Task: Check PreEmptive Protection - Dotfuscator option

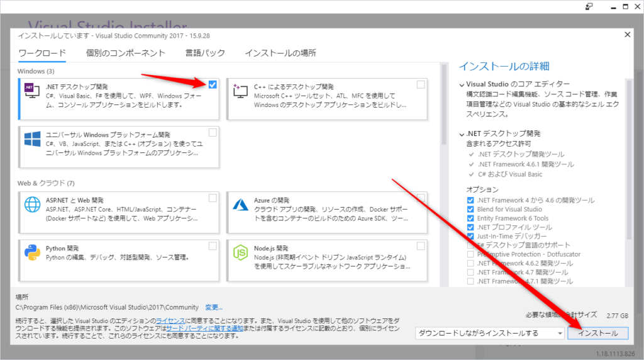Action: click(470, 254)
